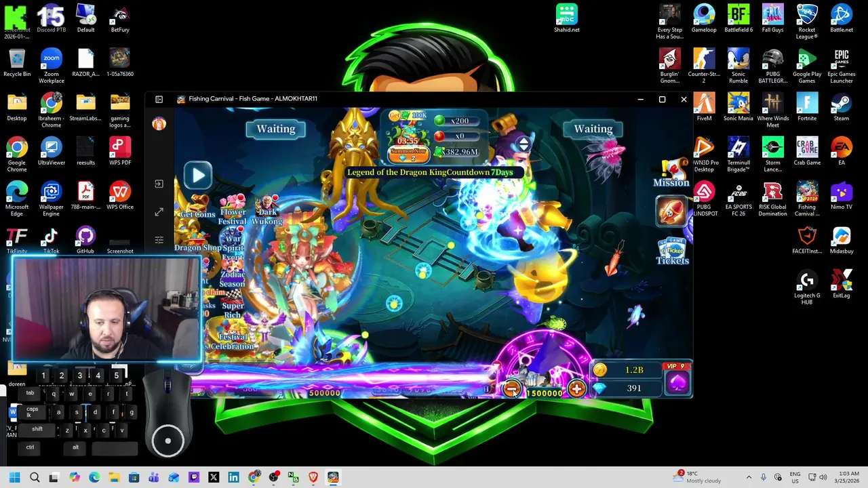Click the left Waiting seat
Screen dimensions: 868x488
pos(275,129)
